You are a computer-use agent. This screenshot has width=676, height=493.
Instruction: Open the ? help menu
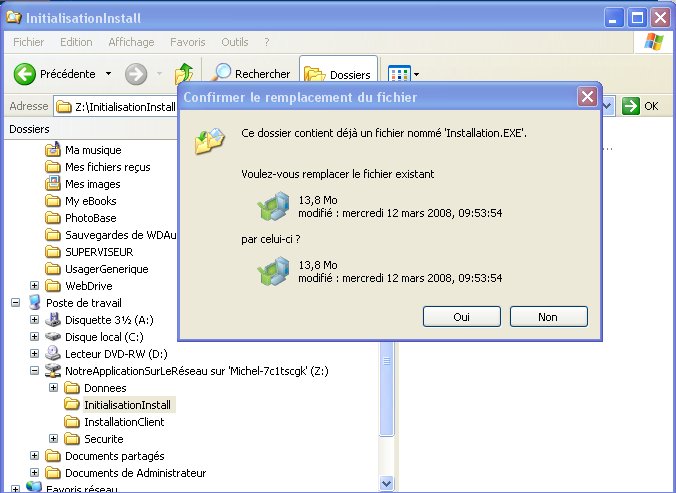(x=267, y=42)
